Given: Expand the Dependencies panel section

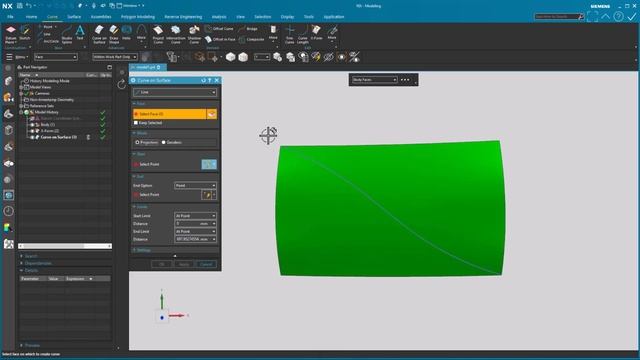Looking at the screenshot, I should pos(38,263).
